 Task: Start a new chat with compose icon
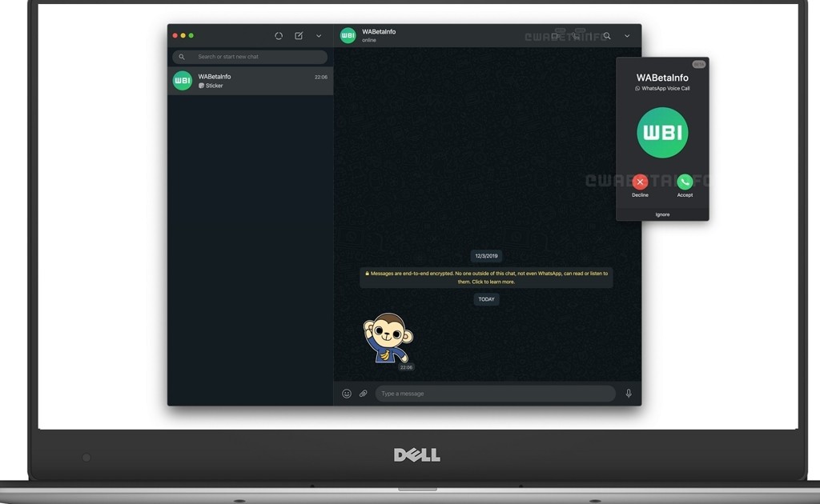tap(299, 35)
